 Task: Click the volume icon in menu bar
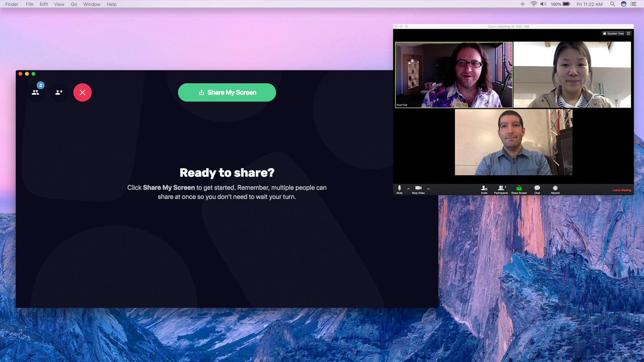(x=543, y=4)
